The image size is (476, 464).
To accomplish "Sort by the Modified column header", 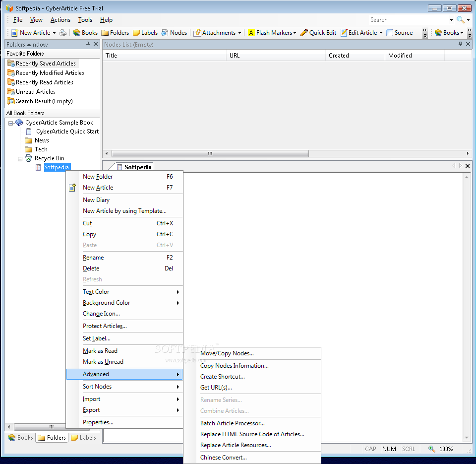I will 415,56.
